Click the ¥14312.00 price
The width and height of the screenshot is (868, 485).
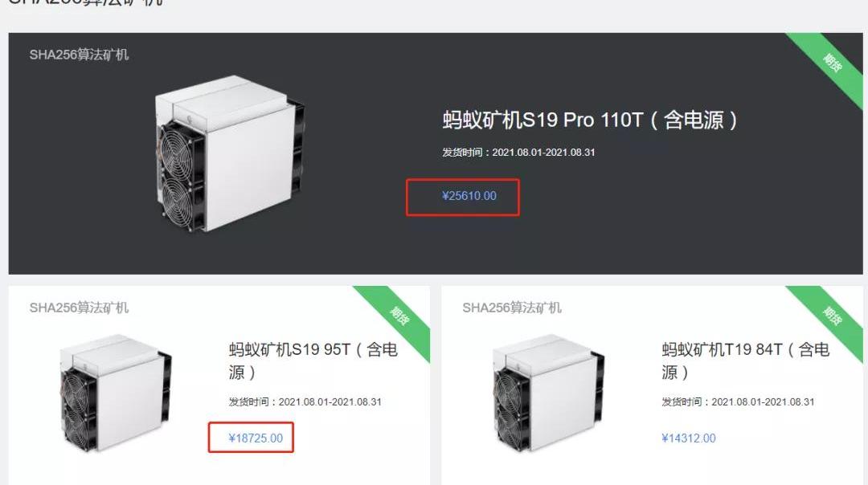click(x=688, y=438)
